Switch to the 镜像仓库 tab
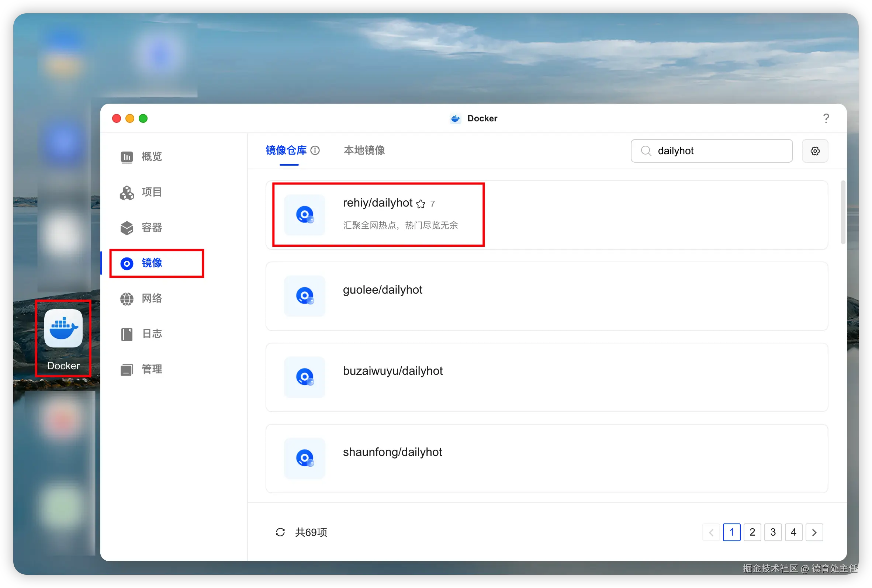 (x=286, y=151)
